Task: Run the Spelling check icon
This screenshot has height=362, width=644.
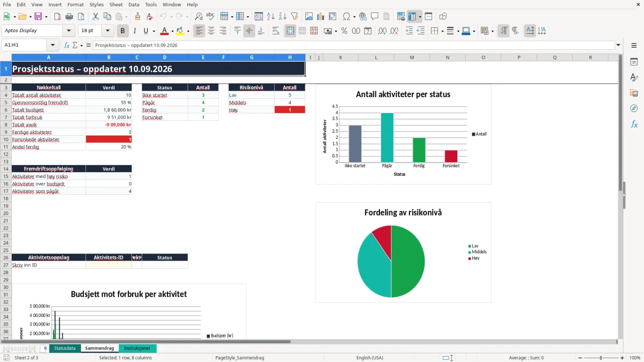Action: click(x=210, y=17)
